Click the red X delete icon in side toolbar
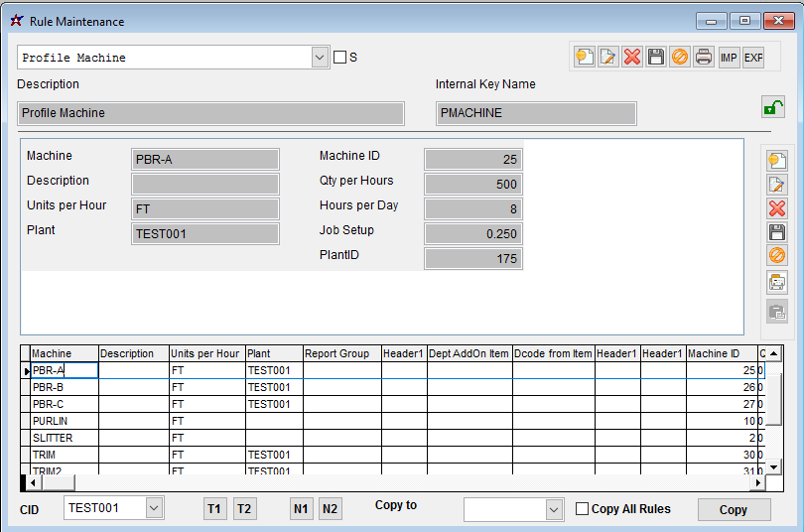Viewport: 804px width, 532px height. [777, 208]
